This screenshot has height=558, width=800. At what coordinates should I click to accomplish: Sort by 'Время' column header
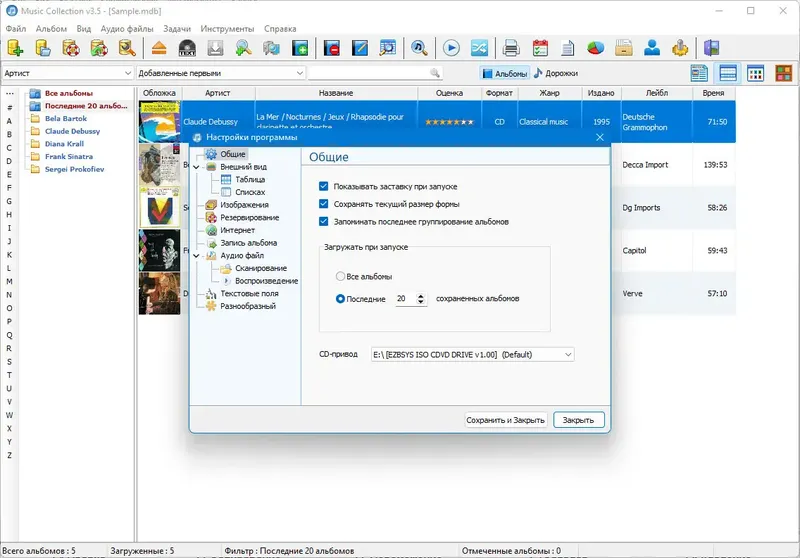(x=713, y=93)
